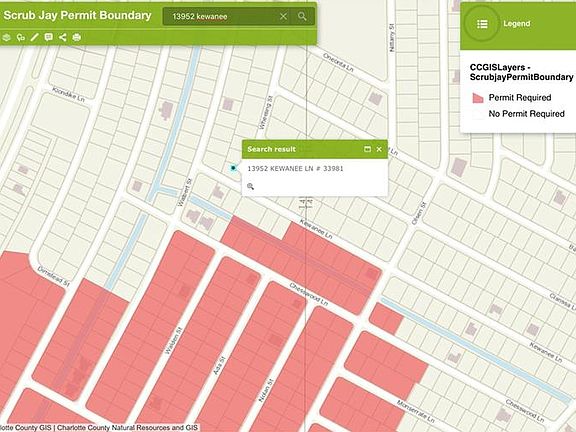
Task: Click the Ada St street label
Action: [219, 365]
